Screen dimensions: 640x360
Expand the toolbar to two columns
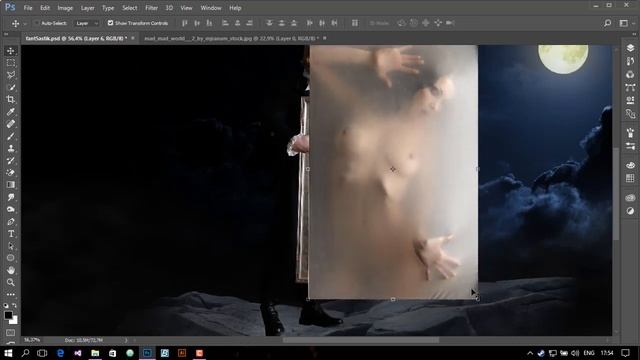tap(6, 35)
